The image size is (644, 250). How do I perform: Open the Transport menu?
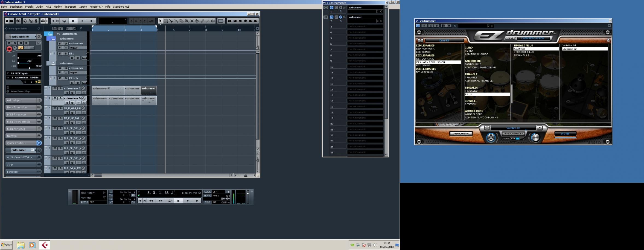coord(70,7)
